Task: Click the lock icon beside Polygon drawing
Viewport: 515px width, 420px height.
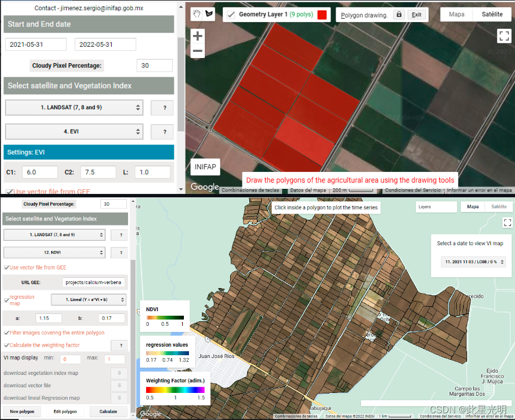Action: [x=399, y=15]
